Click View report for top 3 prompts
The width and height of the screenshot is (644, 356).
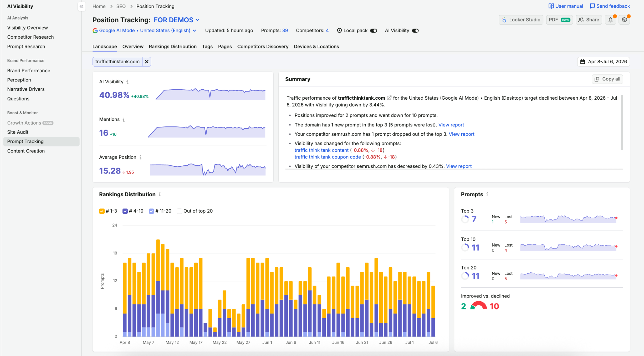click(451, 125)
